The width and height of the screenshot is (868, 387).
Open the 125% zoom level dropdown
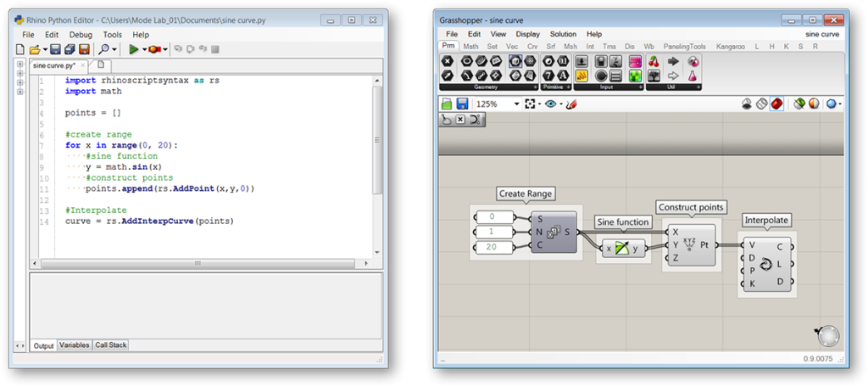click(516, 104)
